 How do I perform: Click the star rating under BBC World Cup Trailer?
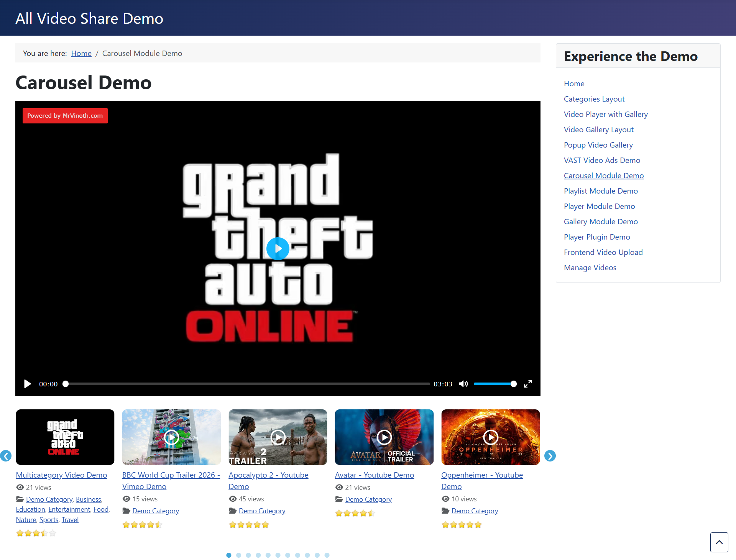[x=143, y=525]
